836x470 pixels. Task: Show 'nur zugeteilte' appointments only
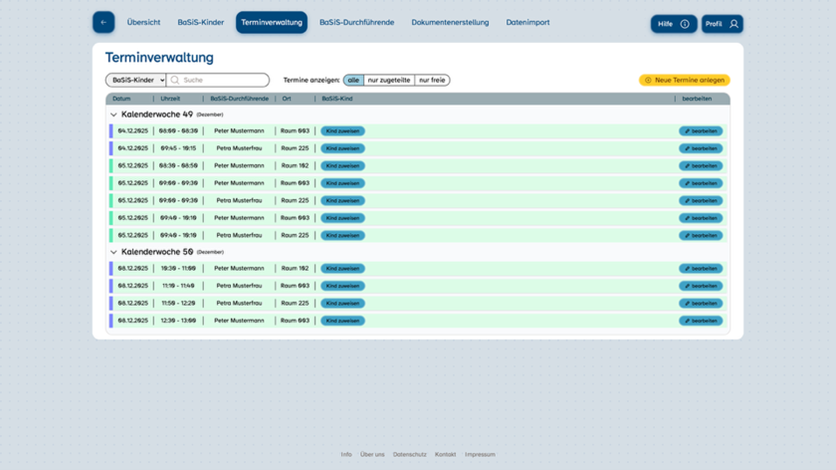(389, 80)
